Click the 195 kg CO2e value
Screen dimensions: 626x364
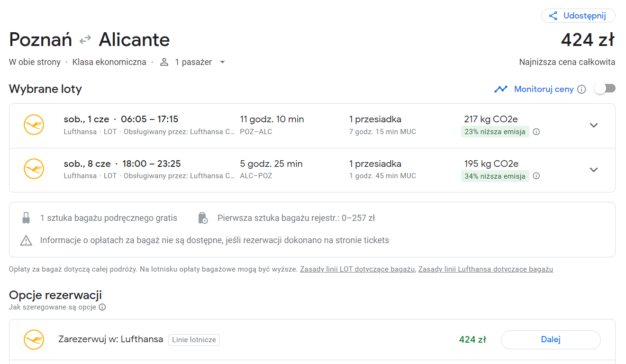491,164
